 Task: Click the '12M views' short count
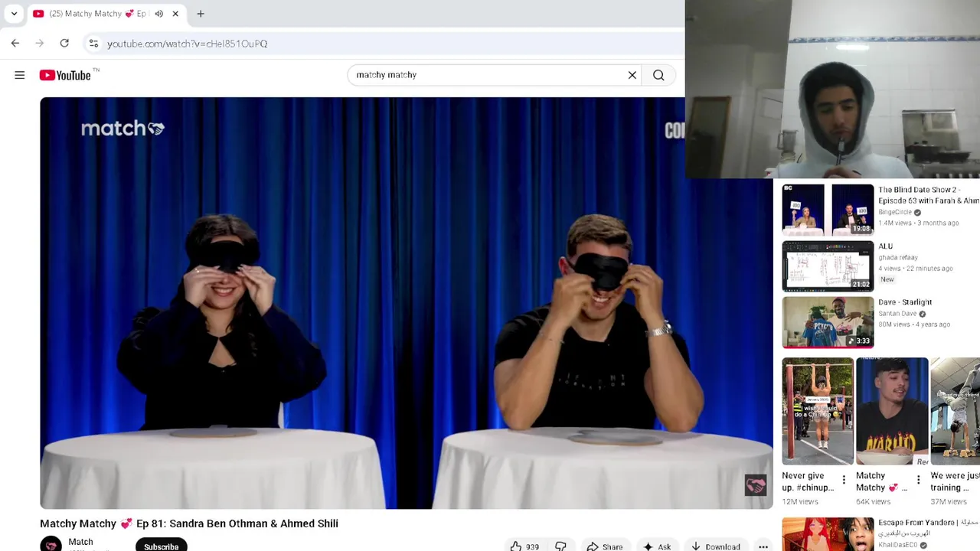click(799, 502)
